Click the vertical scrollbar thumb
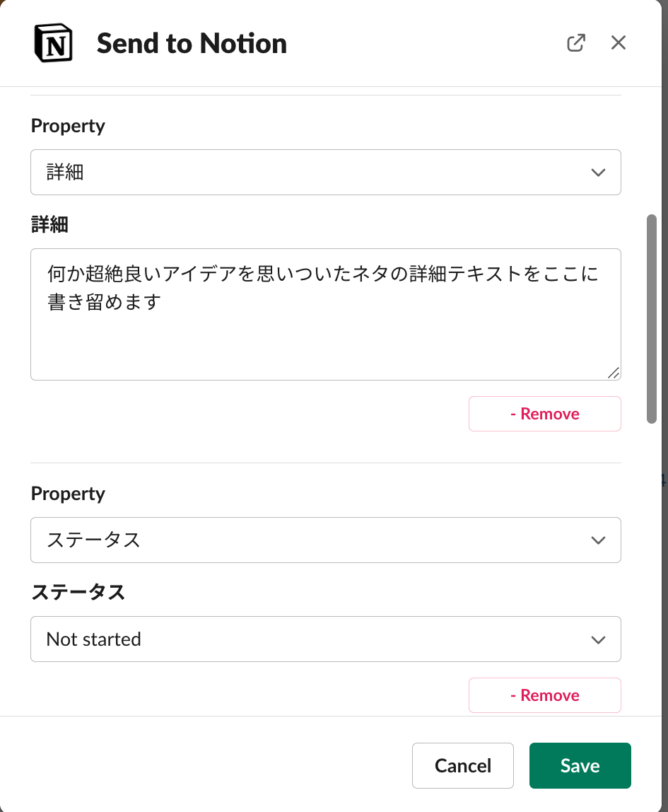This screenshot has width=668, height=812. pos(651,318)
